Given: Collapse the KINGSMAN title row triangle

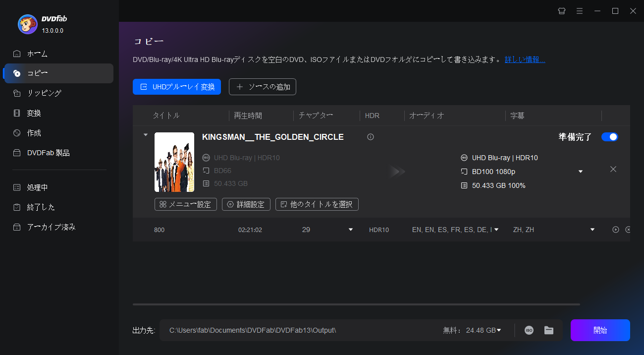Looking at the screenshot, I should tap(146, 134).
